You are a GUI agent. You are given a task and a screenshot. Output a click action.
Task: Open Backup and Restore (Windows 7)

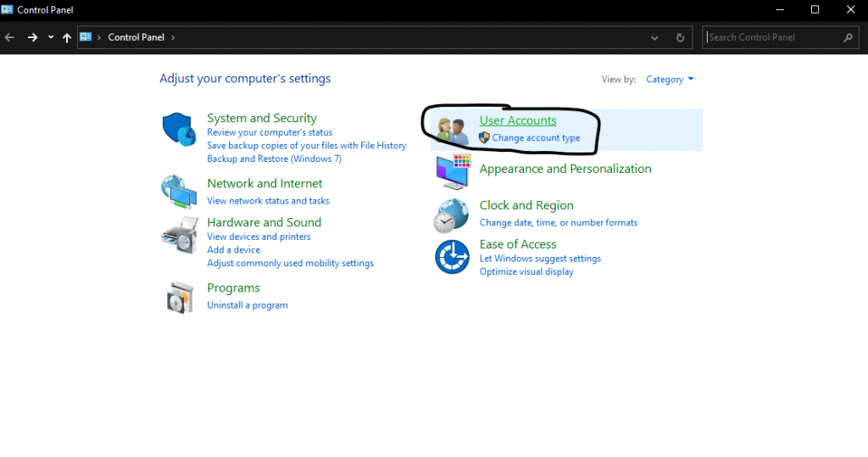click(x=274, y=159)
